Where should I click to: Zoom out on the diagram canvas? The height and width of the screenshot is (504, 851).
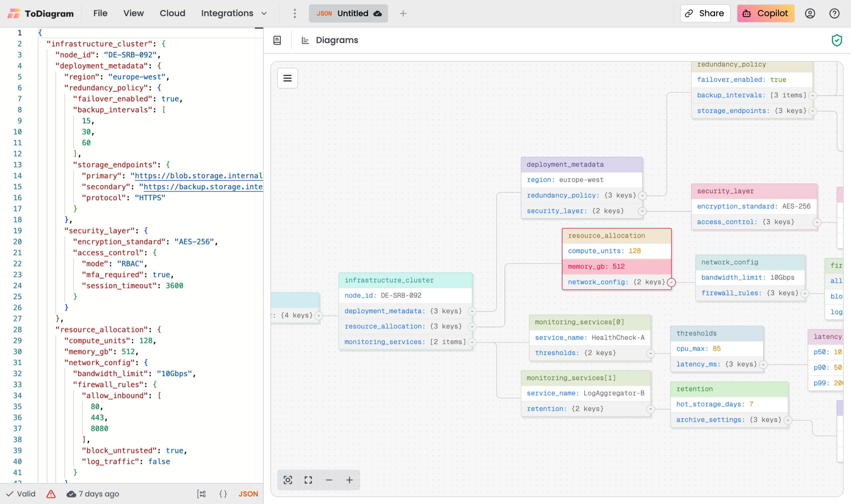point(329,480)
